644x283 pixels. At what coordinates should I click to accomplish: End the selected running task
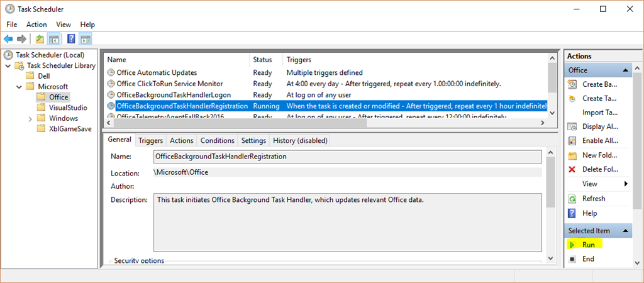588,259
